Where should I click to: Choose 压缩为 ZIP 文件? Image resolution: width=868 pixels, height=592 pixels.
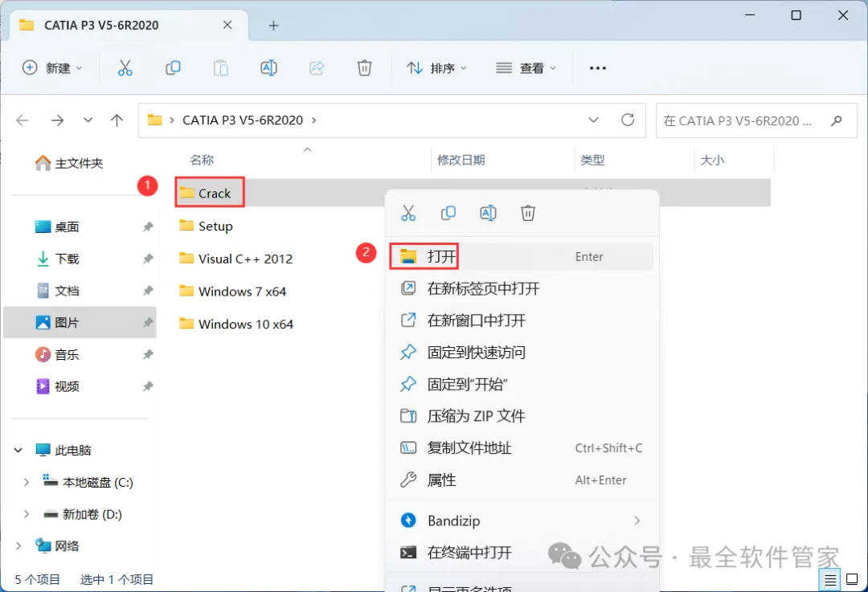coord(522,416)
